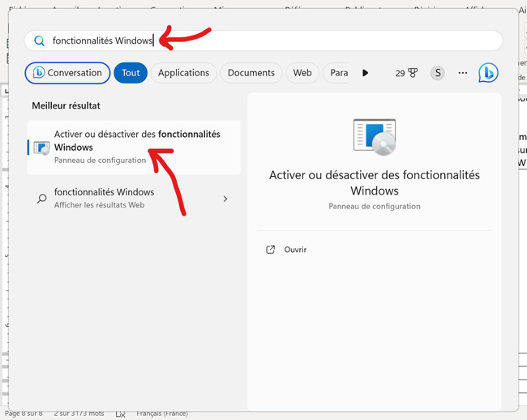
Task: Click the S account avatar
Action: pyautogui.click(x=438, y=73)
